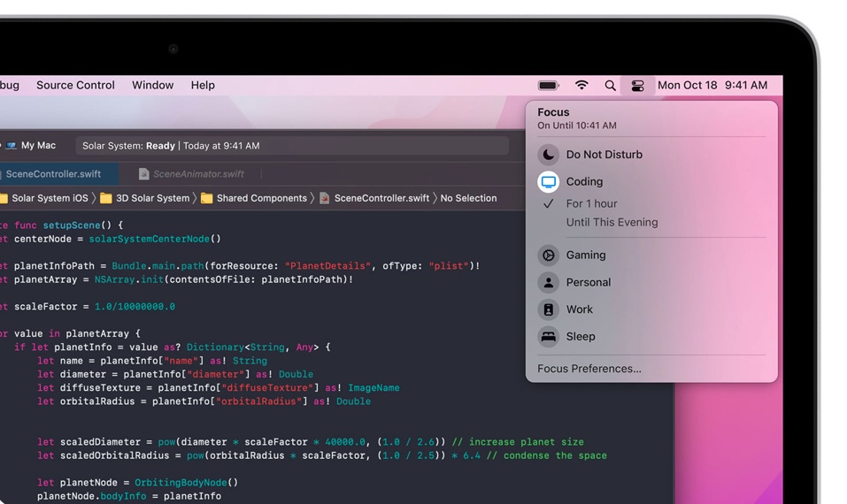Click the "orbitalRadius" string literal

point(258,401)
